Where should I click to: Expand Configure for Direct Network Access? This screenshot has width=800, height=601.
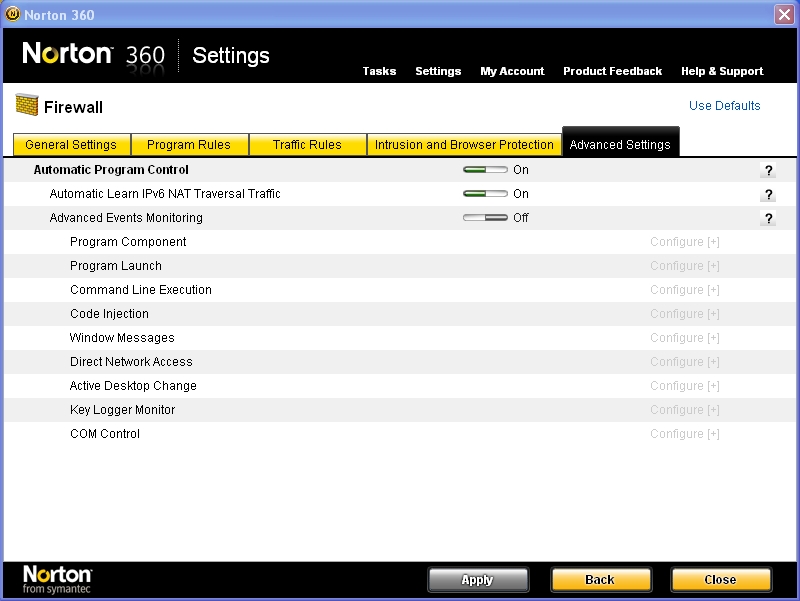point(685,362)
